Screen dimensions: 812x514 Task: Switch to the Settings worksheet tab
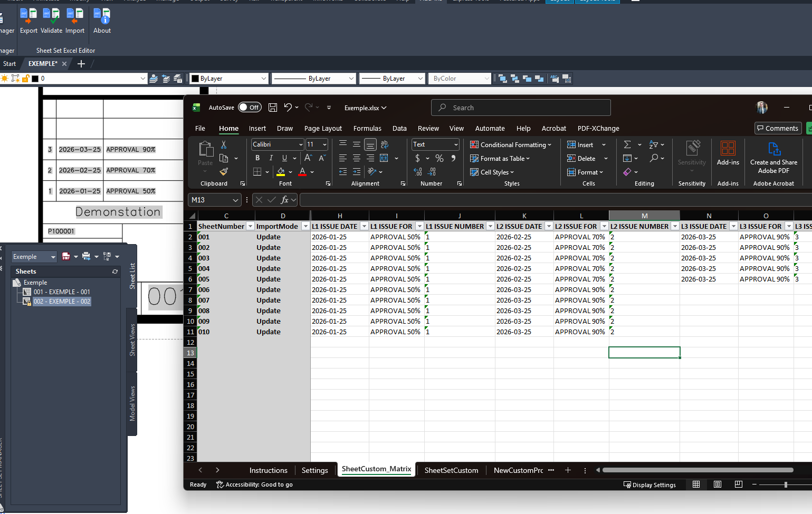tap(314, 470)
